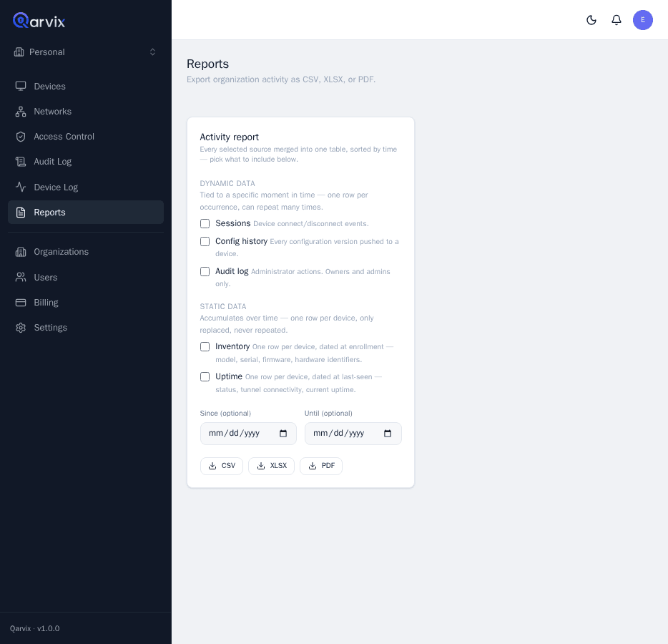668x644 pixels.
Task: Open the Until date calendar picker icon
Action: [x=388, y=434]
